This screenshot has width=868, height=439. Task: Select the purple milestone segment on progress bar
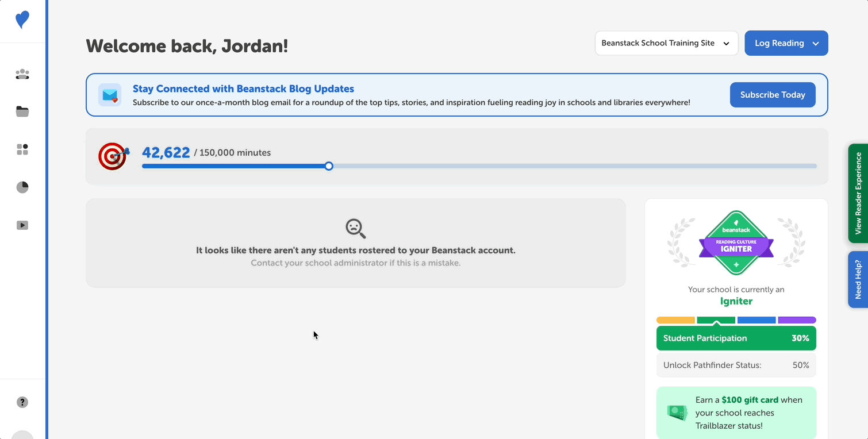click(x=797, y=320)
